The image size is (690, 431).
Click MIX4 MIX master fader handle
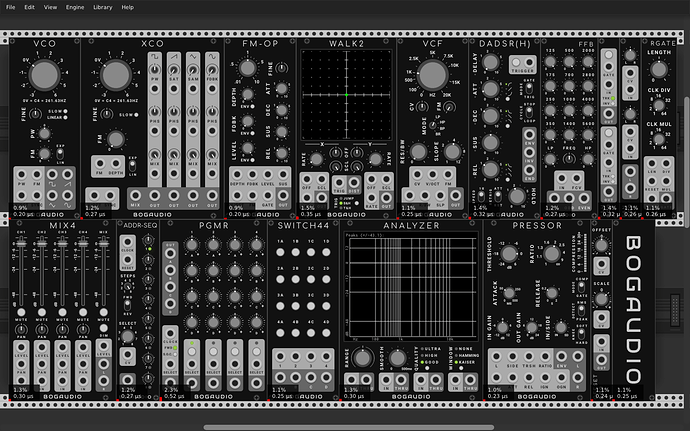103,243
